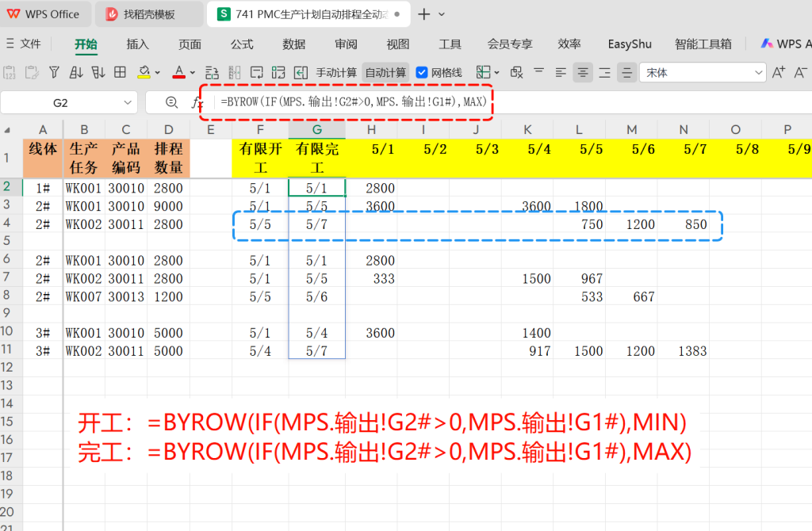This screenshot has width=812, height=531.
Task: Click the cell showing 9000
Action: [x=168, y=206]
